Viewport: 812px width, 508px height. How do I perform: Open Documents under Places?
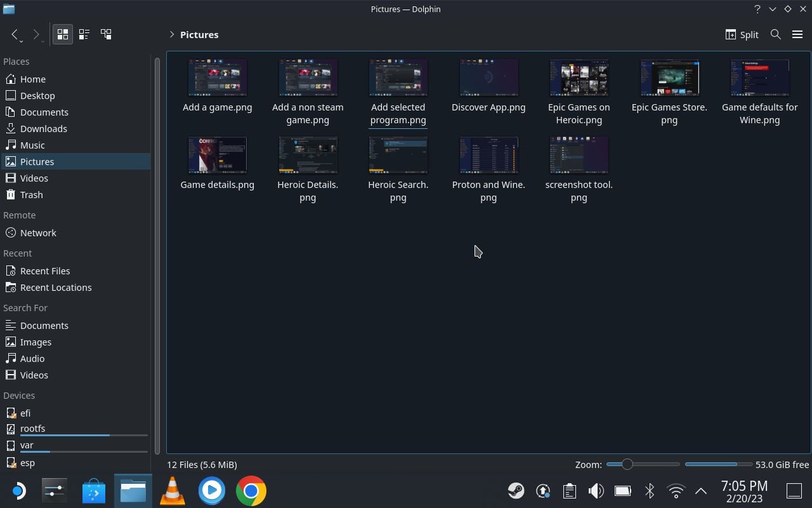pos(75,112)
